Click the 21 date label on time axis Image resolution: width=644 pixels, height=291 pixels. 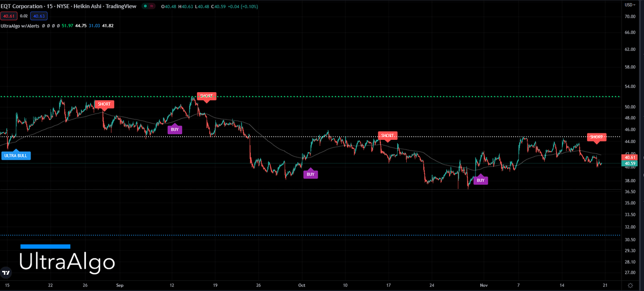(x=605, y=287)
